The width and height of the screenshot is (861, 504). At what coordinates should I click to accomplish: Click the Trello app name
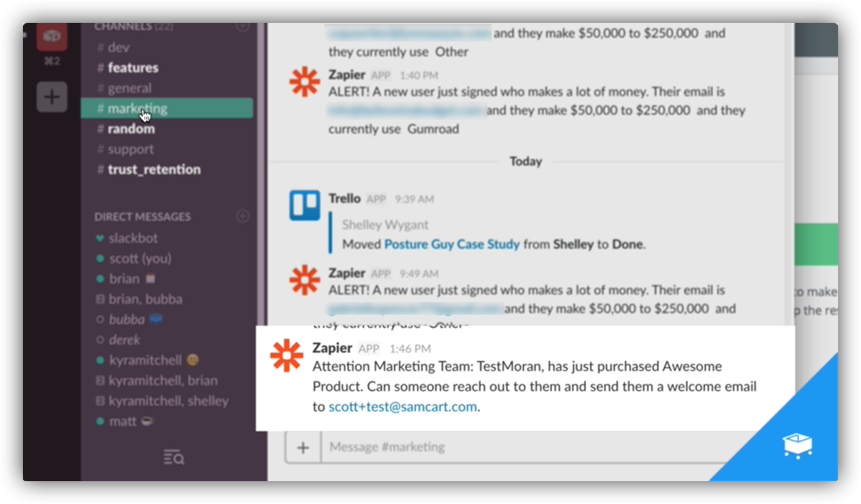pos(344,199)
